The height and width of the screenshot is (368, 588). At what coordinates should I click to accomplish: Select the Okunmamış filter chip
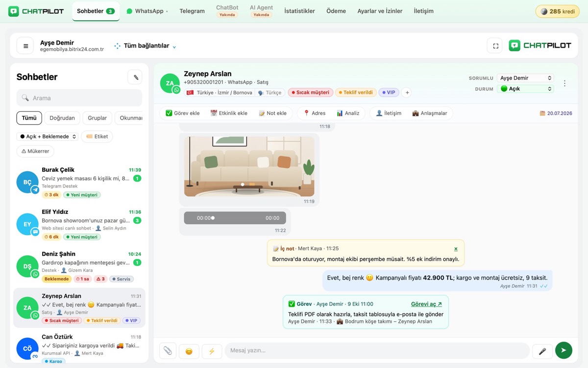[129, 118]
